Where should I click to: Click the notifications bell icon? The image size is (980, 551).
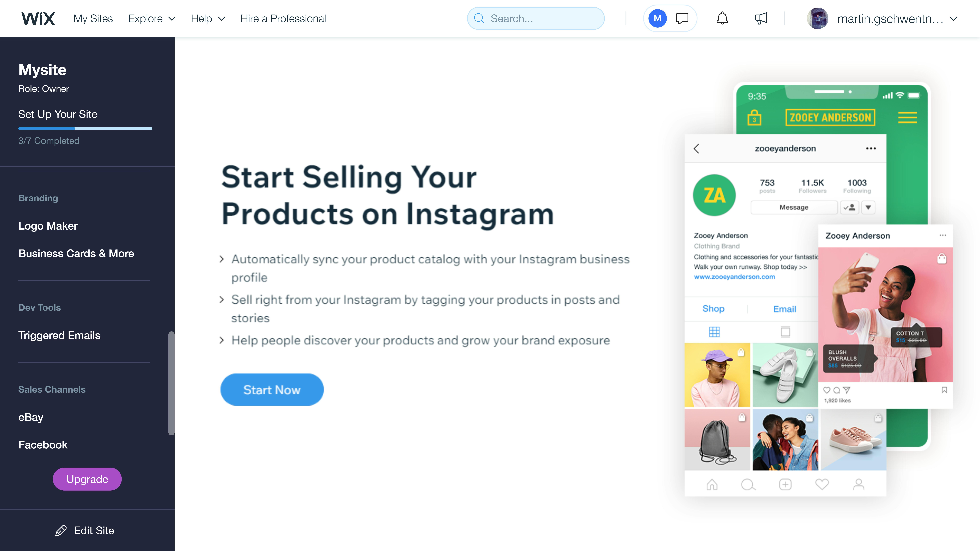pos(722,18)
